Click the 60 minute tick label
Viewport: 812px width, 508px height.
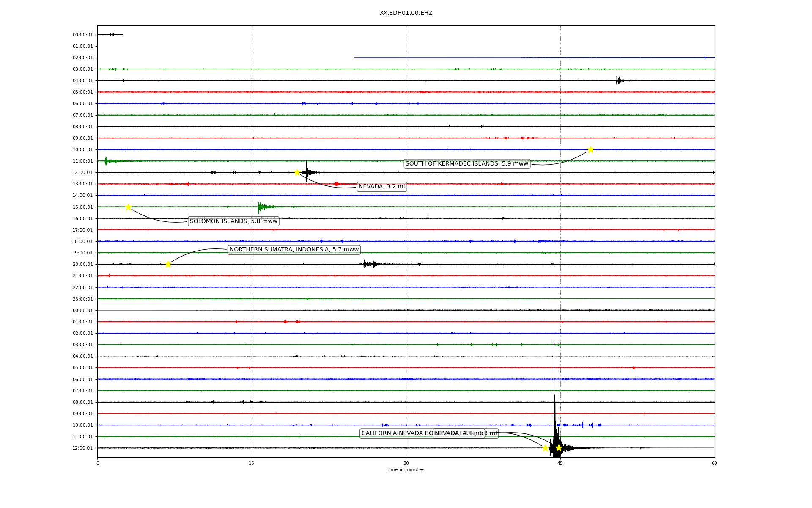(714, 463)
